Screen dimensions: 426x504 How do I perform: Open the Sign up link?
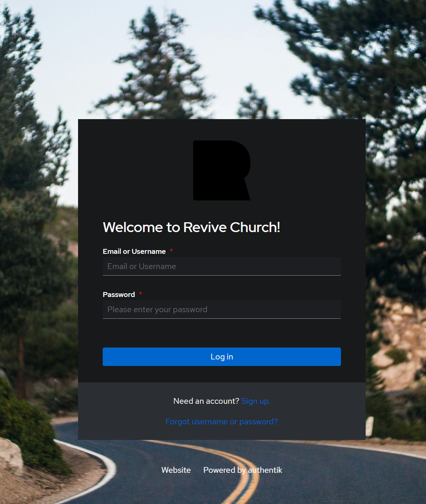pos(256,401)
